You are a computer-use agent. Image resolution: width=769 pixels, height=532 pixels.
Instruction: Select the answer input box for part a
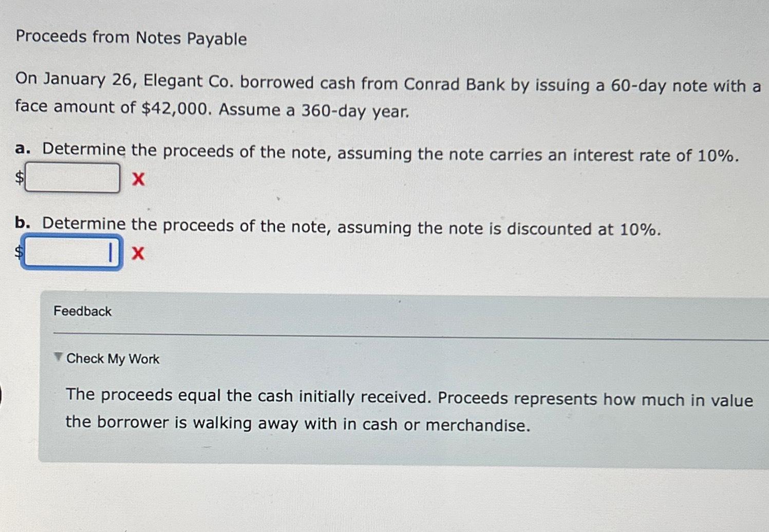(x=72, y=177)
